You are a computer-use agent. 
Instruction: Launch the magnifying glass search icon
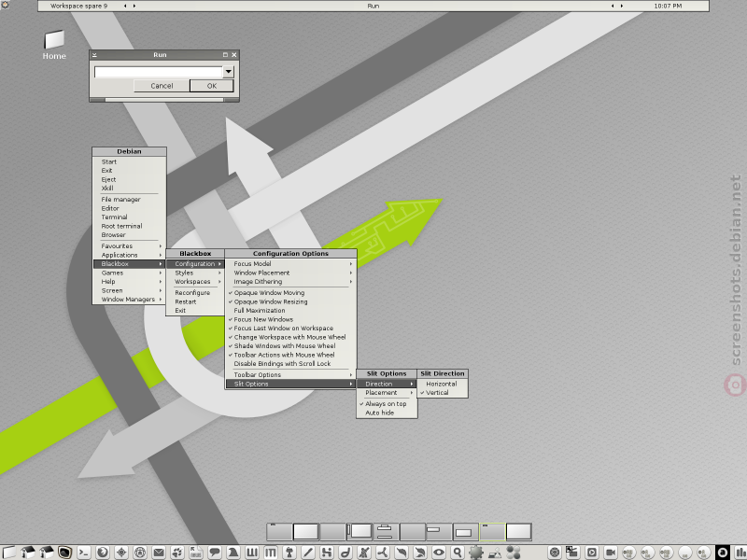[458, 553]
